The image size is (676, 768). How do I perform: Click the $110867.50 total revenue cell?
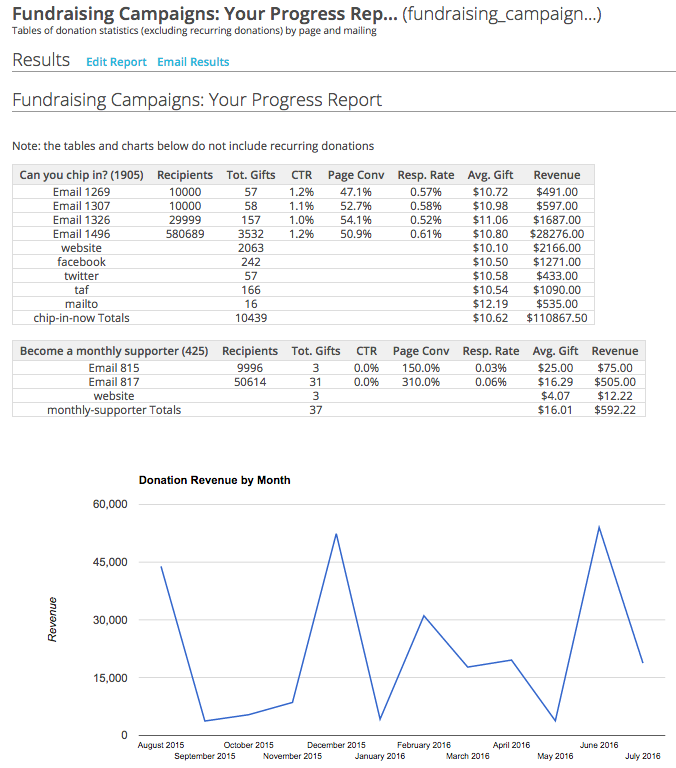coord(557,318)
